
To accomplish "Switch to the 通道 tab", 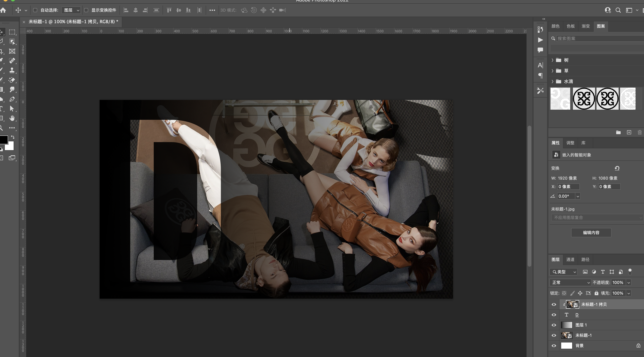I will (x=570, y=260).
